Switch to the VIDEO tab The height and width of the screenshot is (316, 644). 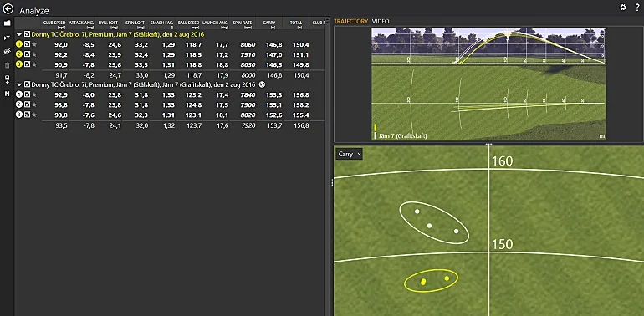(381, 22)
